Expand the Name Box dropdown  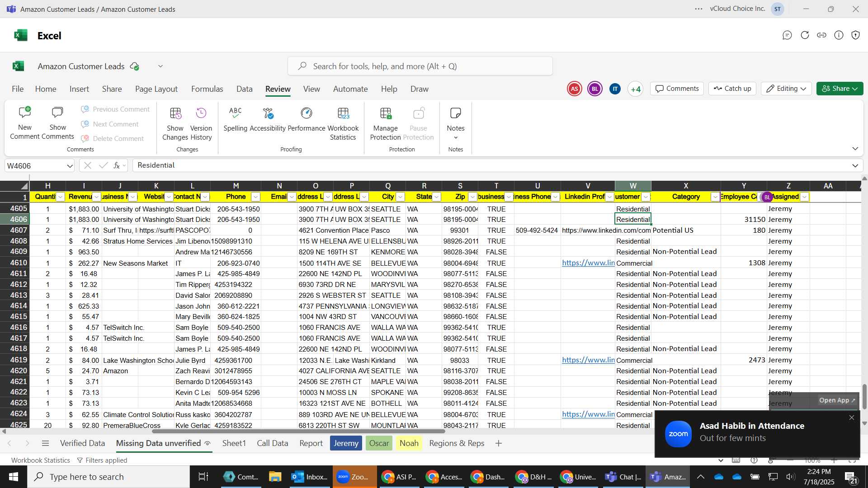(70, 166)
